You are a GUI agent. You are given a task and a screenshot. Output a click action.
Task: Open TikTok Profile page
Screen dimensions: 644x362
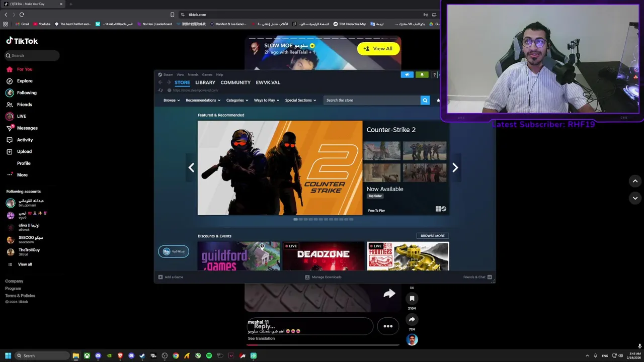23,163
